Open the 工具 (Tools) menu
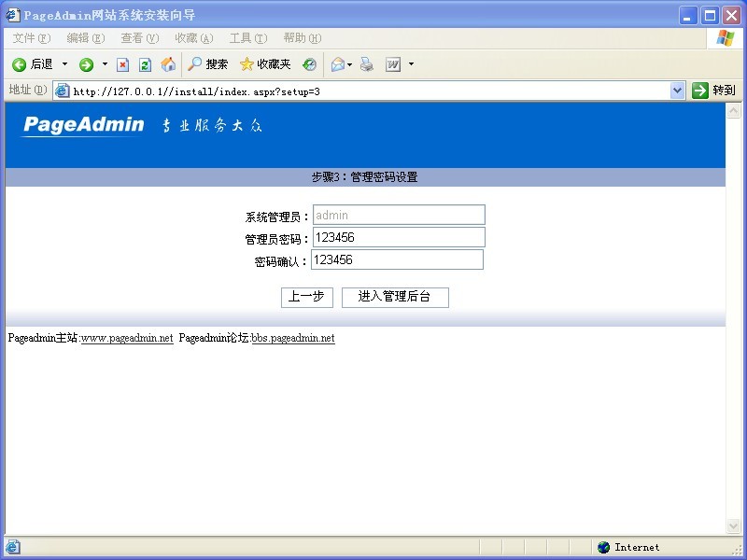Screen dimensions: 747x560 [x=247, y=38]
